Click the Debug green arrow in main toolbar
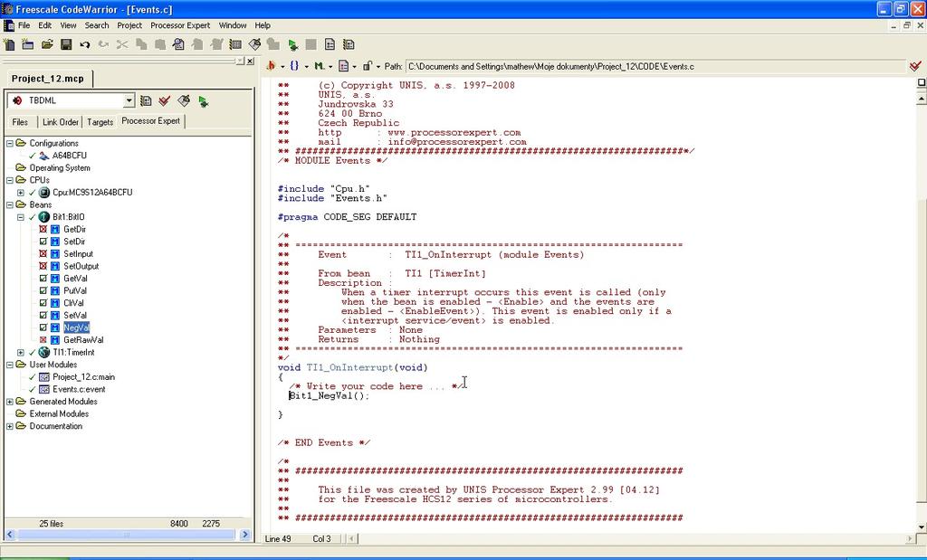The height and width of the screenshot is (560, 927). pyautogui.click(x=292, y=44)
